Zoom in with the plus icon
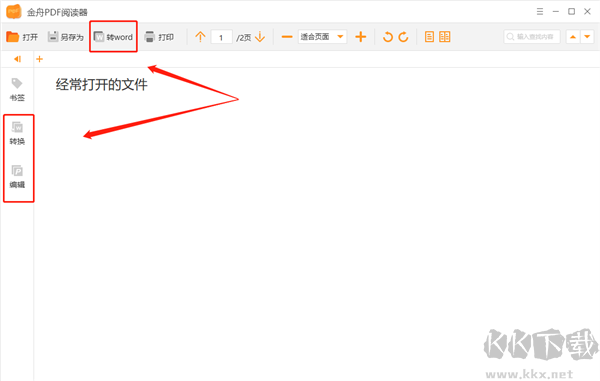The height and width of the screenshot is (381, 600). point(360,37)
